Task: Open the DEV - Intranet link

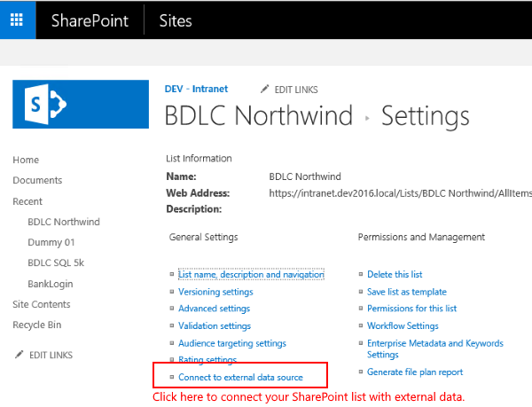Action: (196, 89)
